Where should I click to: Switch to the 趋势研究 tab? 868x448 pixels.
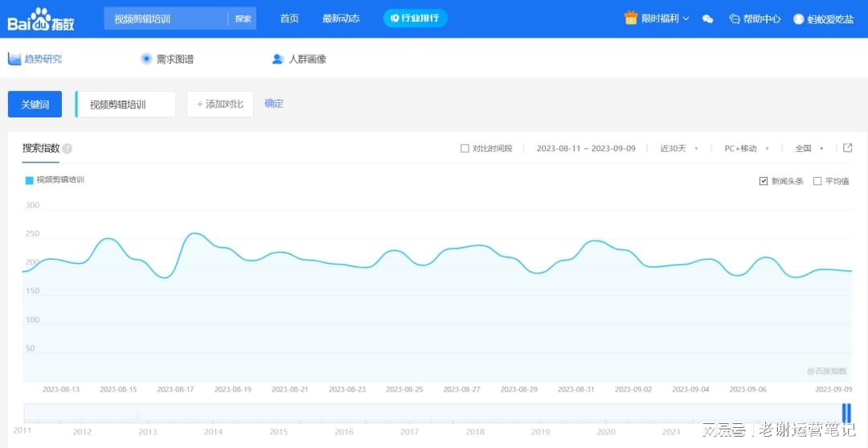pyautogui.click(x=35, y=59)
